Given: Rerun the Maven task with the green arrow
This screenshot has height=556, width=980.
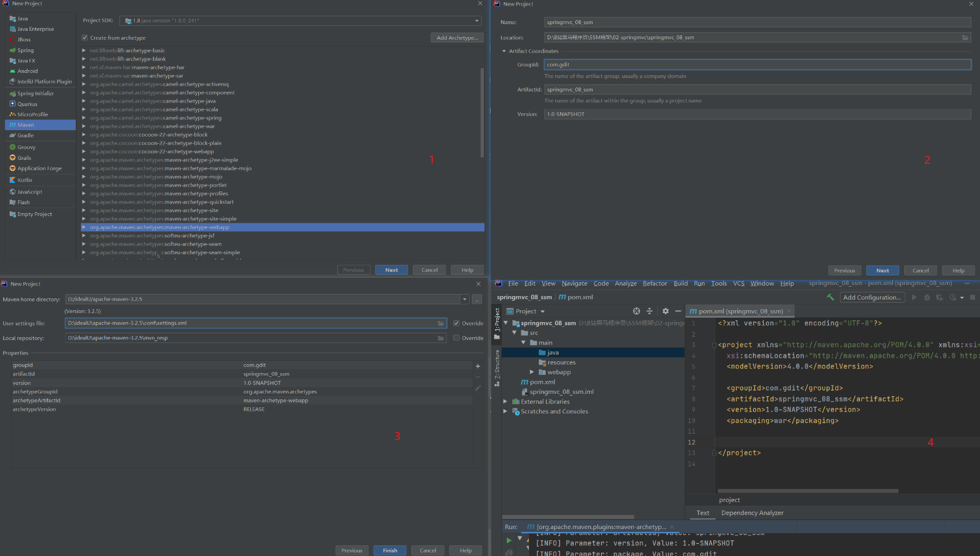Looking at the screenshot, I should tap(509, 540).
